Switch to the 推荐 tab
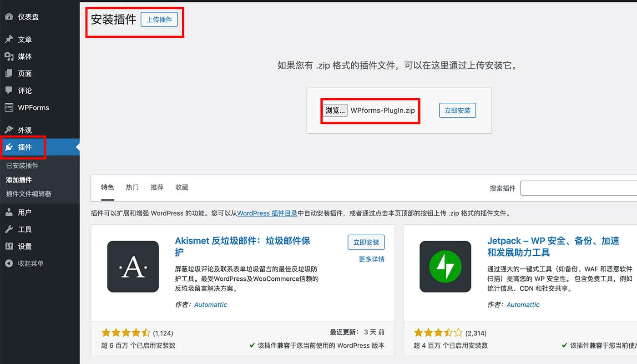The height and width of the screenshot is (364, 637). click(x=157, y=187)
